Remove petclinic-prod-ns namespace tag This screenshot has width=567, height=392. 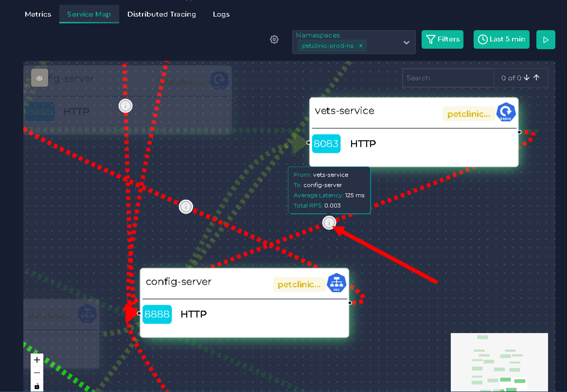click(361, 46)
